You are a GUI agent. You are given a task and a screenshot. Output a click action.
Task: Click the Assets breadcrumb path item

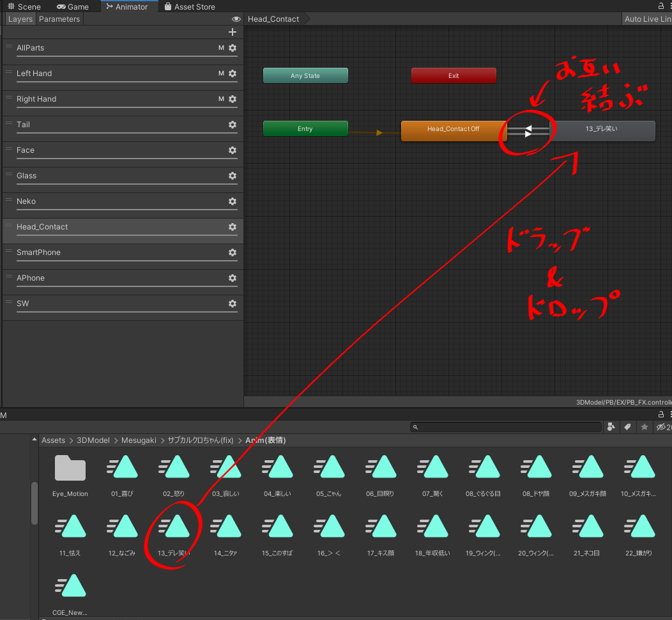pos(53,440)
